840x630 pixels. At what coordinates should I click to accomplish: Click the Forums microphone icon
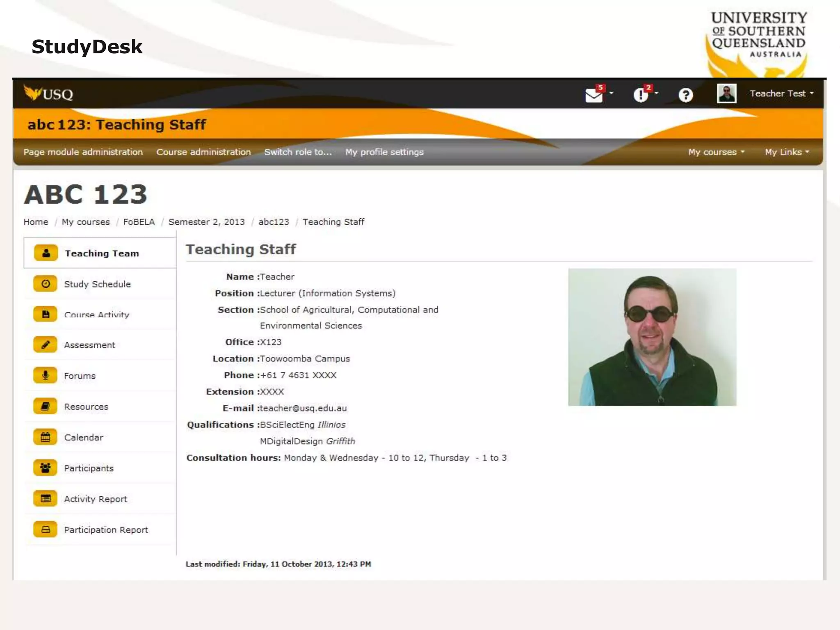click(46, 375)
